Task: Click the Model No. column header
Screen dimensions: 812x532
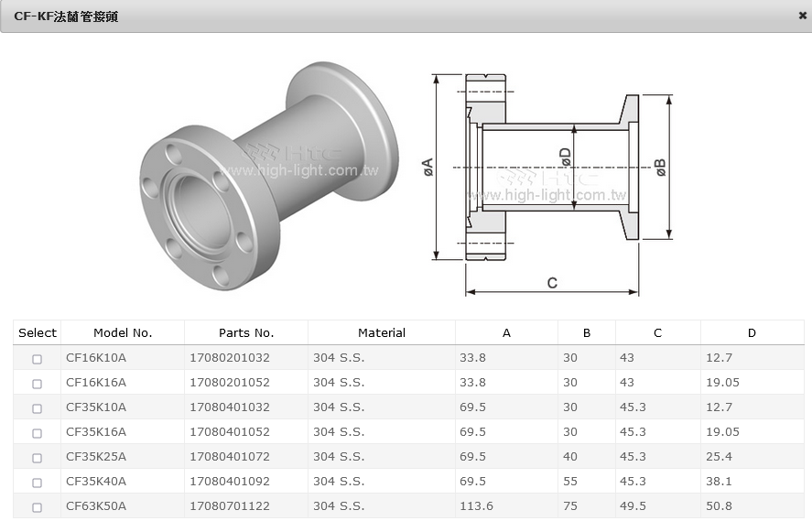Action: coord(123,332)
